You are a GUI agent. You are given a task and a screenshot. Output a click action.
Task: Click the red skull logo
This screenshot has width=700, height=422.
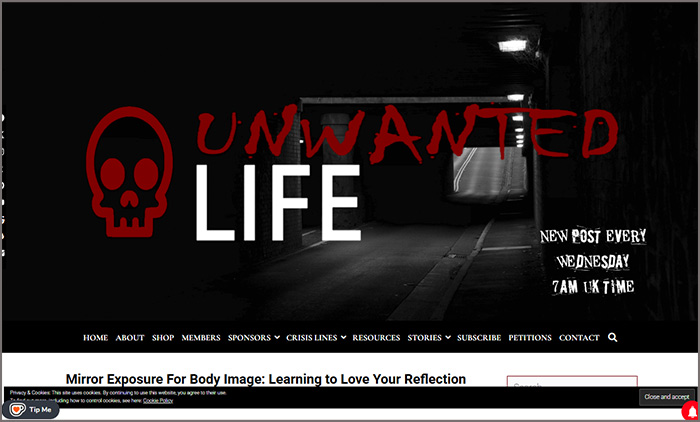tap(129, 172)
